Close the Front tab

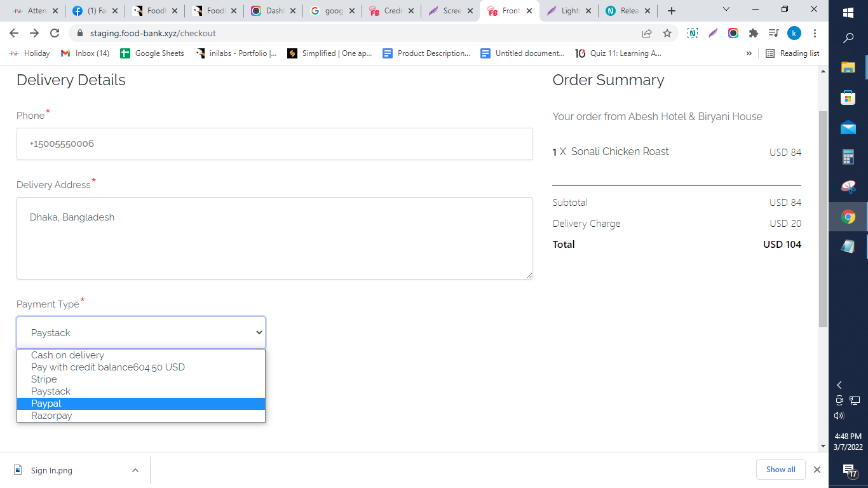coord(529,11)
